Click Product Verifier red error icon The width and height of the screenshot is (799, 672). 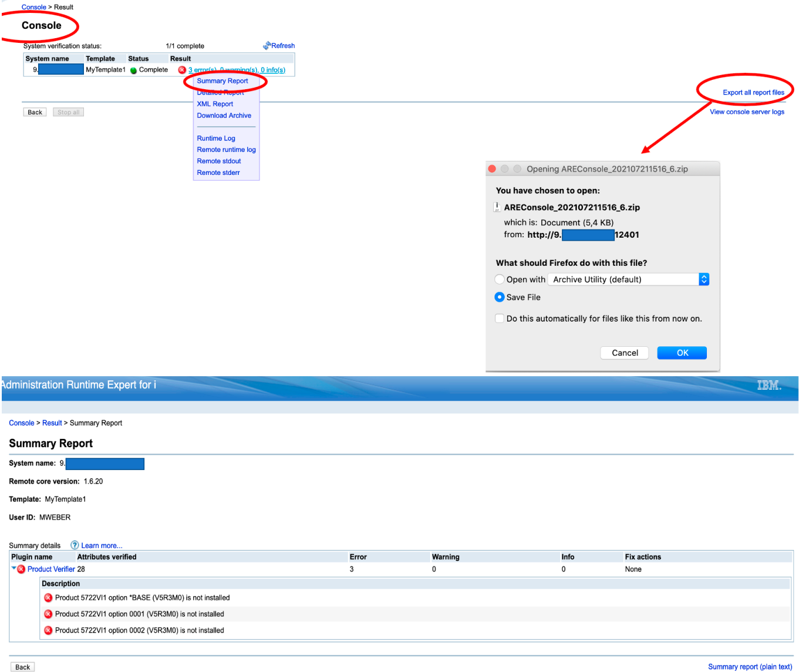(21, 569)
